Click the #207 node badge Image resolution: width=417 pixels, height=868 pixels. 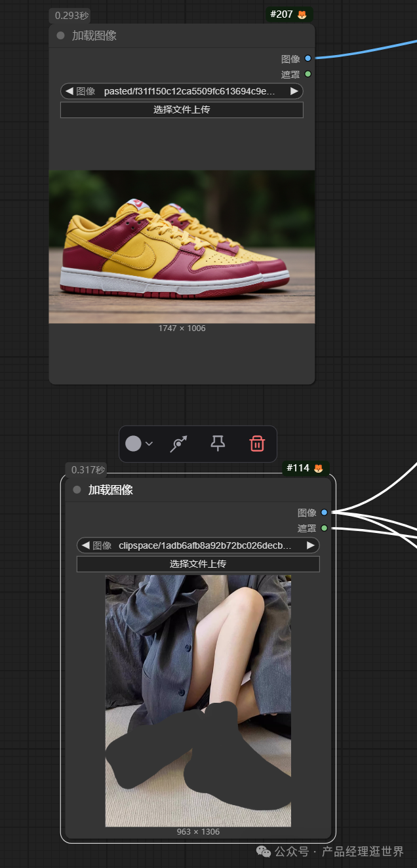tap(288, 14)
